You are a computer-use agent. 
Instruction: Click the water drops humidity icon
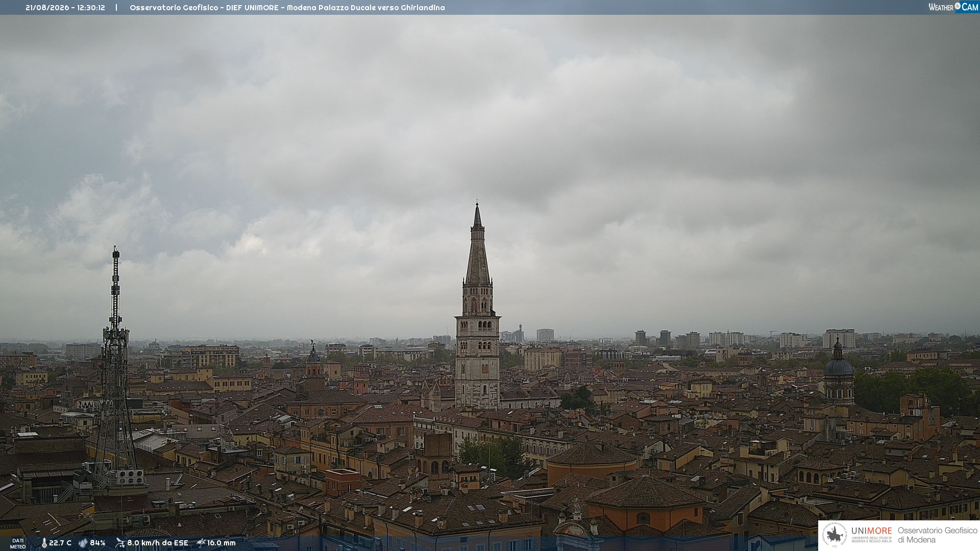pyautogui.click(x=83, y=543)
